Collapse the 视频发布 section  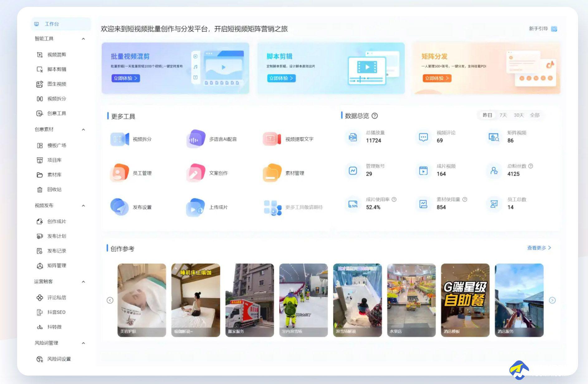[83, 206]
